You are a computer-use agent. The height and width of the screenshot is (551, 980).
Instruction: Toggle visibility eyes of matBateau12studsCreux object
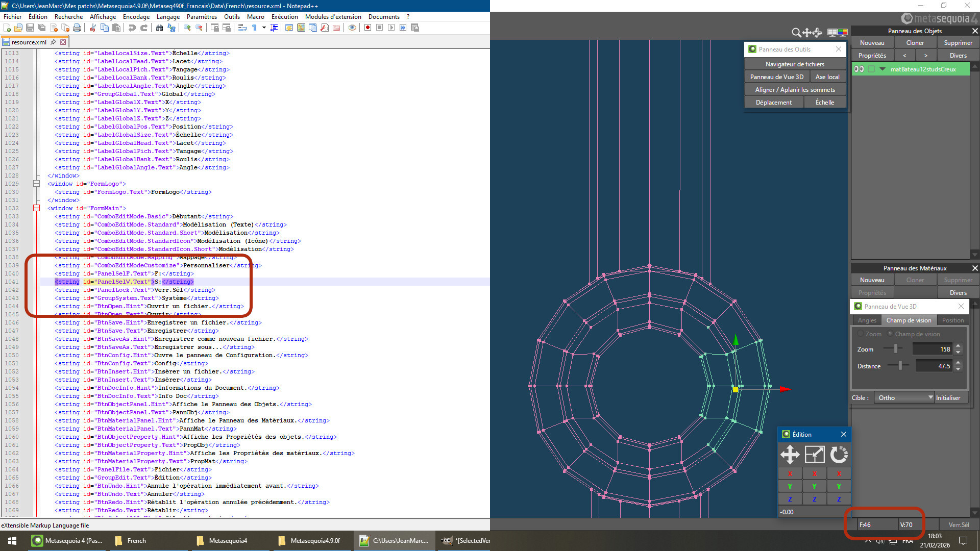coord(859,69)
